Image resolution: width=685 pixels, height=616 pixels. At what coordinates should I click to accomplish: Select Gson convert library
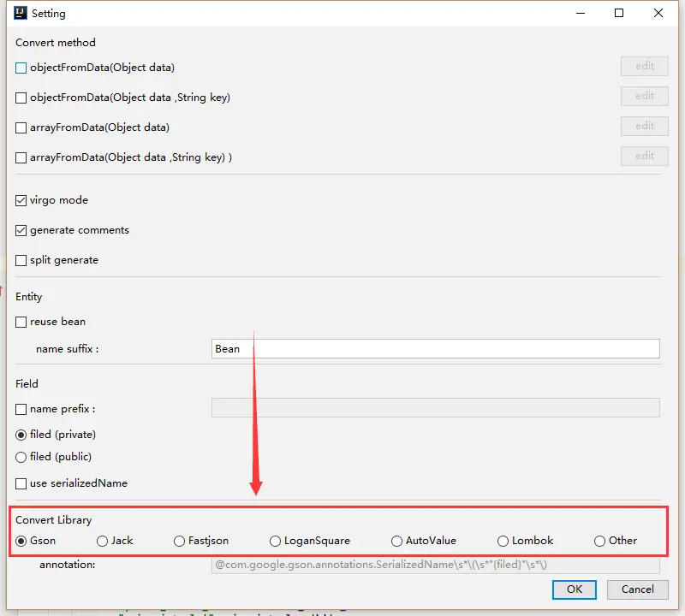click(x=21, y=542)
